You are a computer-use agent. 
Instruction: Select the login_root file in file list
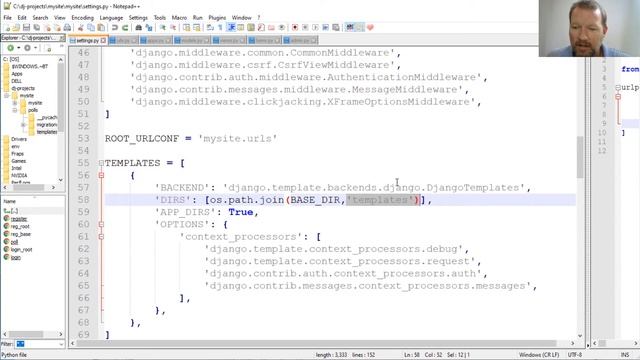point(21,249)
